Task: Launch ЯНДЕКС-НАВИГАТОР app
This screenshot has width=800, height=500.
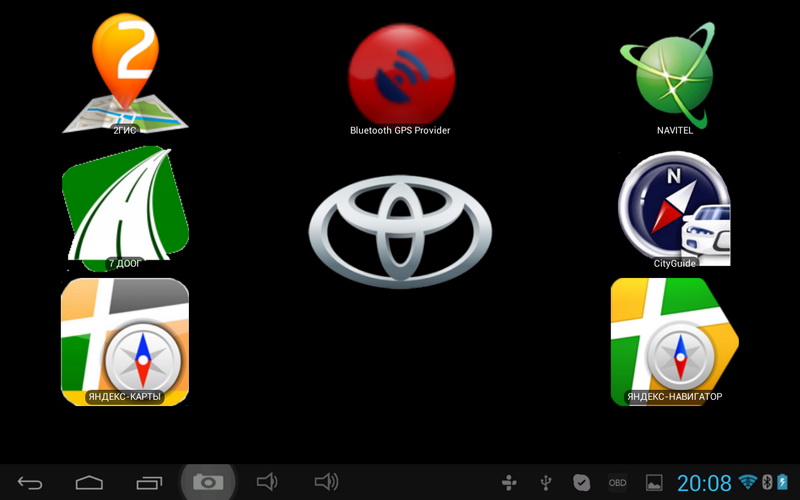Action: coord(674,341)
